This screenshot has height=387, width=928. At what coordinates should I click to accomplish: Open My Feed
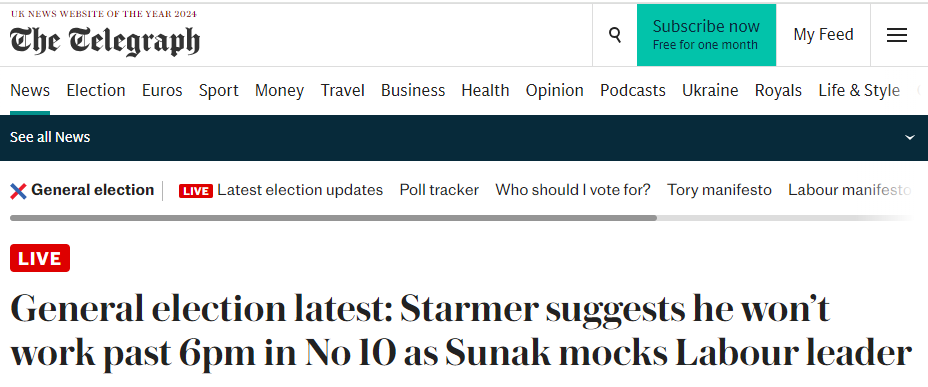[x=823, y=35]
